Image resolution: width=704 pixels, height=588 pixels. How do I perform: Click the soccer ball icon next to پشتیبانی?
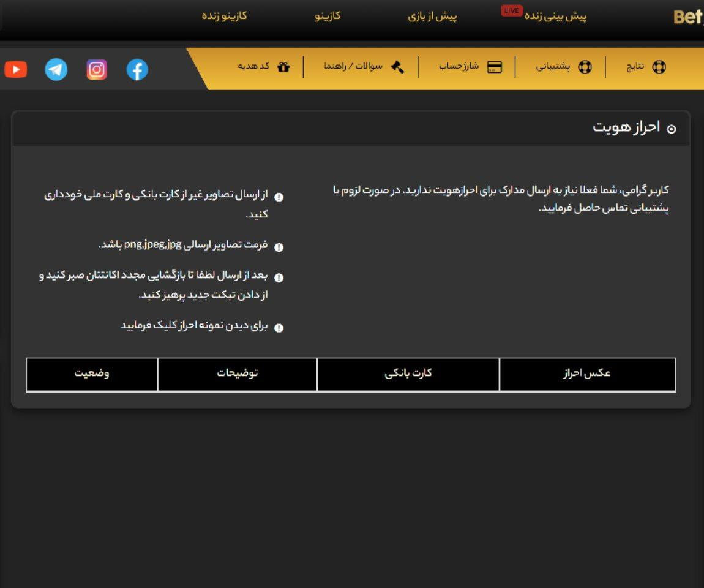(x=585, y=67)
